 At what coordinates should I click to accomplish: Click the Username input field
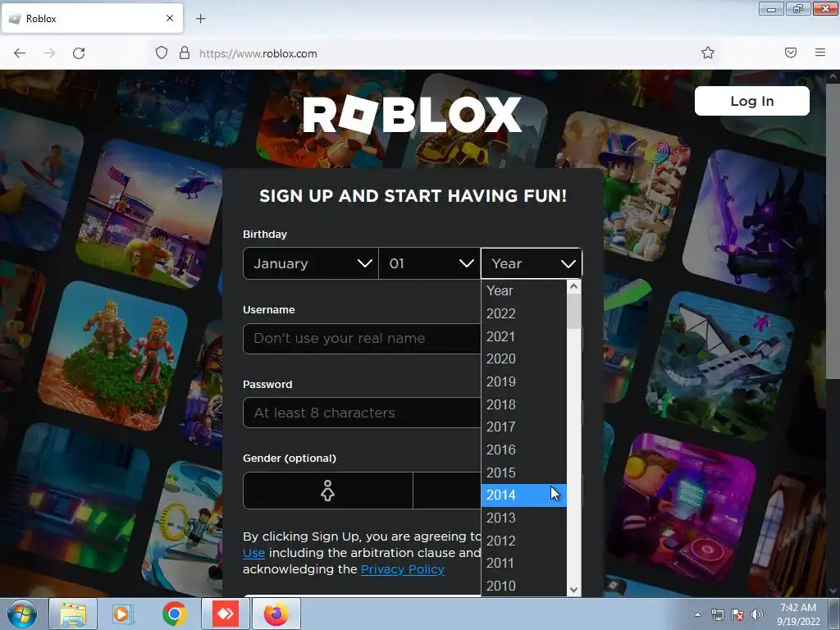(x=362, y=339)
